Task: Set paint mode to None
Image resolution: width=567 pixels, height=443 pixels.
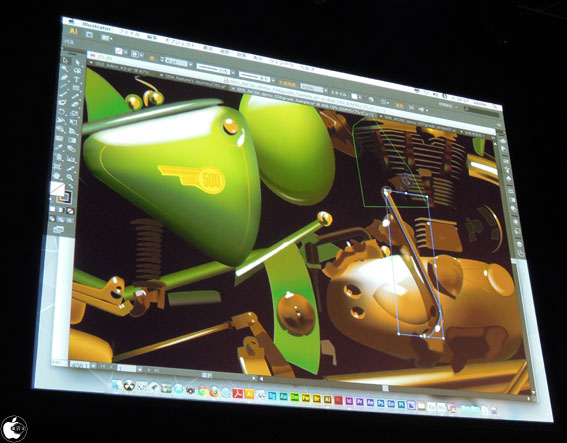Action: (70, 211)
